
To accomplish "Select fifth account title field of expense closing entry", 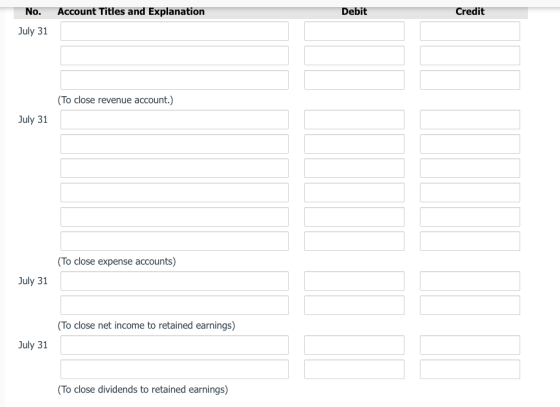I will pyautogui.click(x=174, y=217).
